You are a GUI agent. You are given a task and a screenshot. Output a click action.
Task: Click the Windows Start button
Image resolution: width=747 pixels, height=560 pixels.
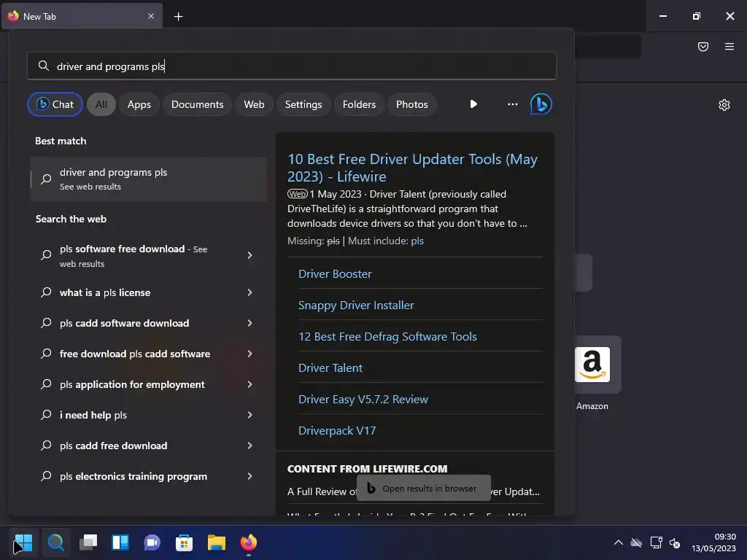tap(23, 542)
